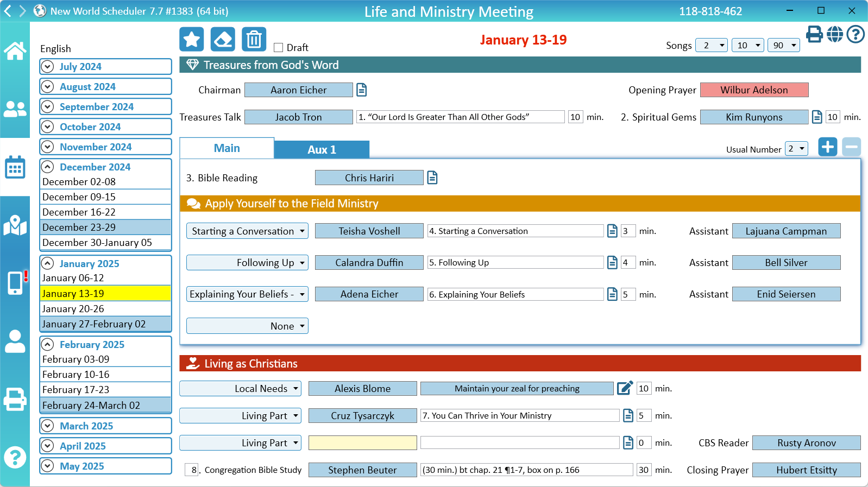Screen dimensions: 868x487
Task: Toggle the Draft checkbox
Action: click(x=279, y=47)
